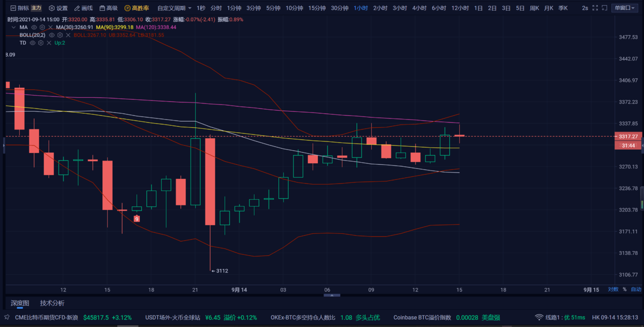Switch chart to 1秒 interval
This screenshot has height=327, width=644.
coord(201,8)
